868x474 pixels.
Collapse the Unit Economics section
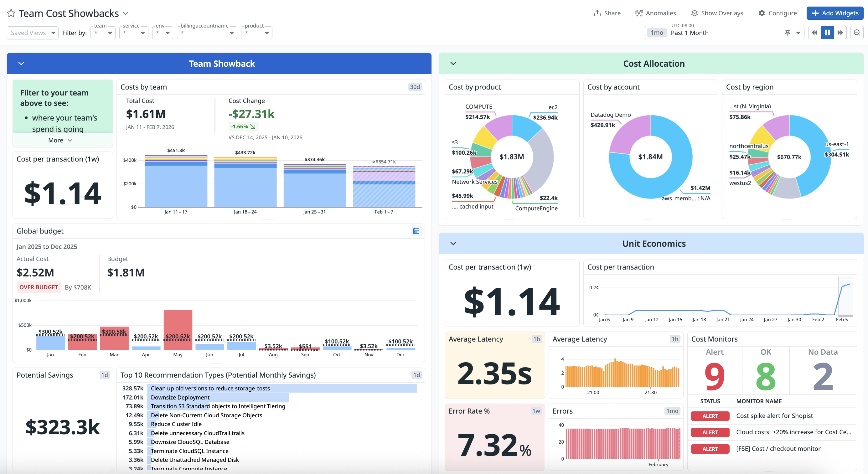coord(453,243)
